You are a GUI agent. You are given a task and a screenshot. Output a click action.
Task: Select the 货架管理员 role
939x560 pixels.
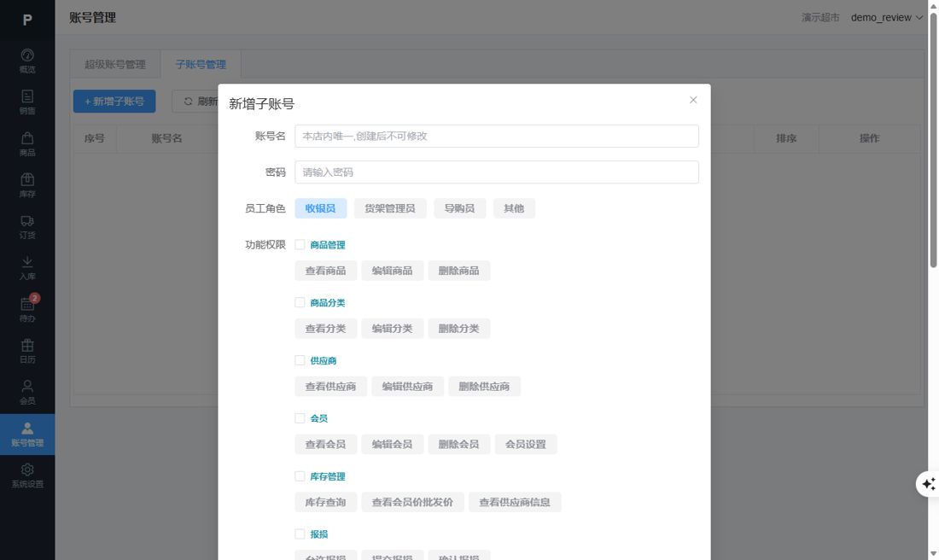click(x=390, y=208)
